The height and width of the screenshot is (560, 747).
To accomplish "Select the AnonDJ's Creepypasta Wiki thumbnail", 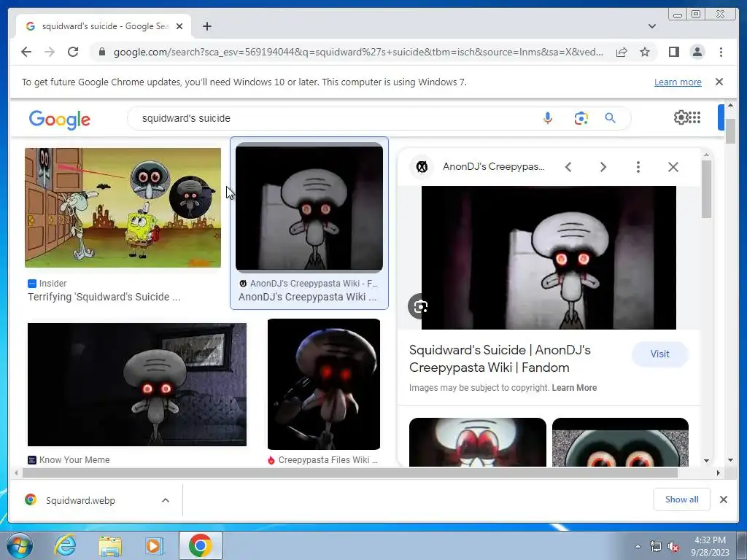I will pos(309,208).
